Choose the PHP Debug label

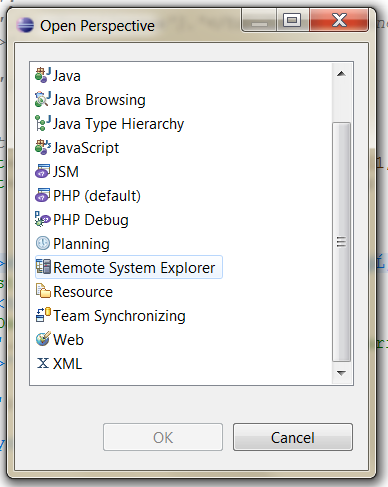(x=91, y=220)
